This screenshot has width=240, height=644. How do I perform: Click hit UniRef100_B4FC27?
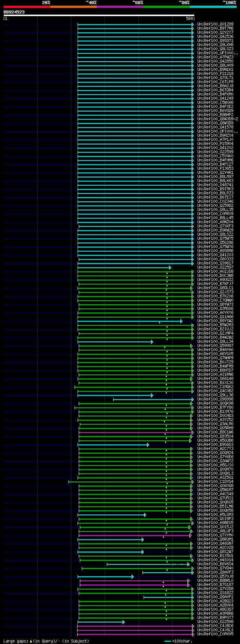tap(215, 164)
